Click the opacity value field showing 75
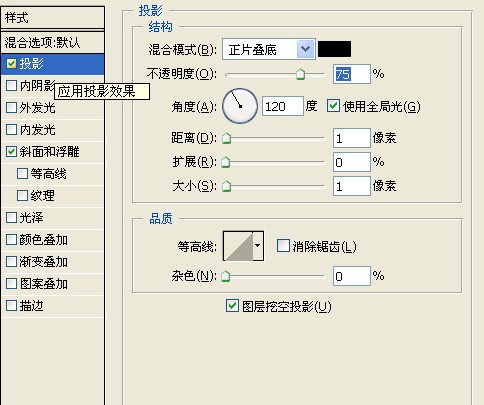Screen dimensions: 484x405 click(352, 74)
